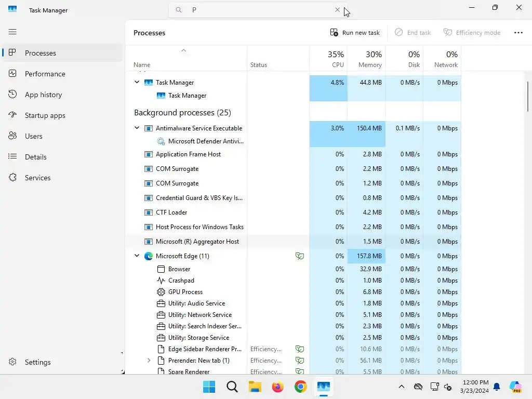The width and height of the screenshot is (532, 399).
Task: Launch Firefox from the taskbar
Action: [277, 387]
